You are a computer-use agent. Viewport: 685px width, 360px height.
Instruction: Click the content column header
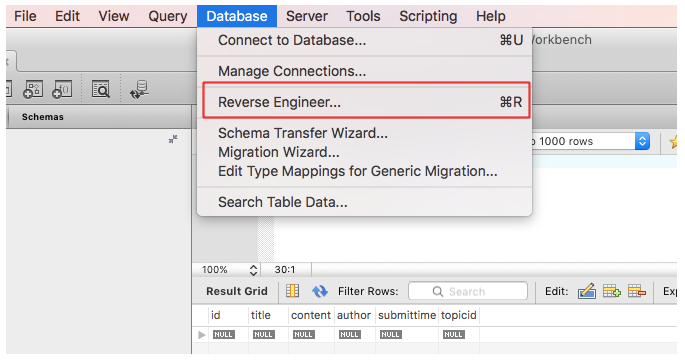(311, 315)
